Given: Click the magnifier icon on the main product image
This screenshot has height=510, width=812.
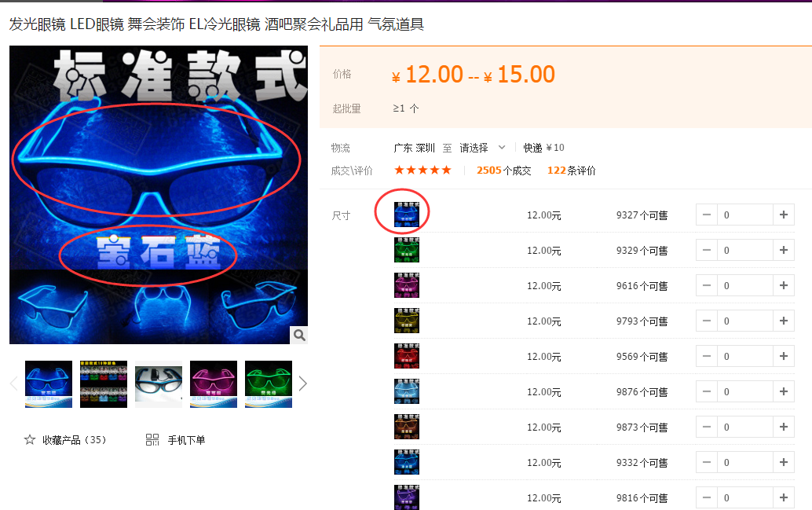Looking at the screenshot, I should [x=298, y=336].
